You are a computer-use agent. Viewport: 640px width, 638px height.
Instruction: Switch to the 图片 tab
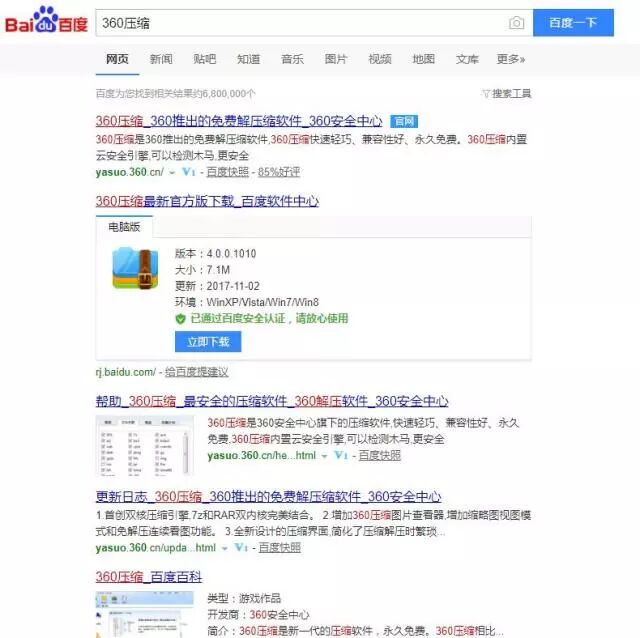[336, 60]
